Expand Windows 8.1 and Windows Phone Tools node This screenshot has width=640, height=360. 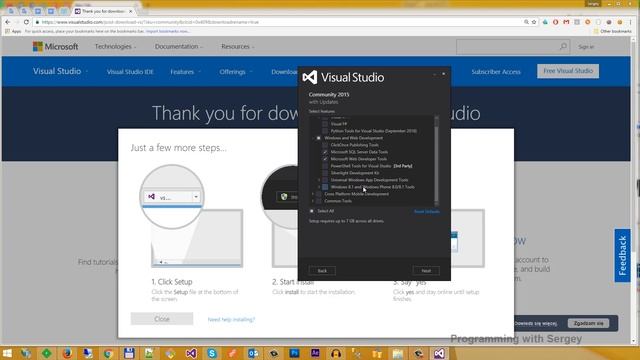[319, 187]
